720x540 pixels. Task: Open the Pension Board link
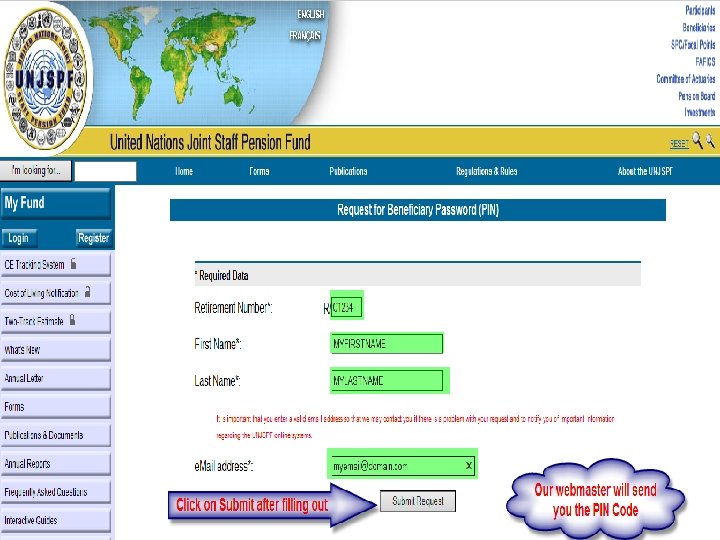[x=697, y=96]
